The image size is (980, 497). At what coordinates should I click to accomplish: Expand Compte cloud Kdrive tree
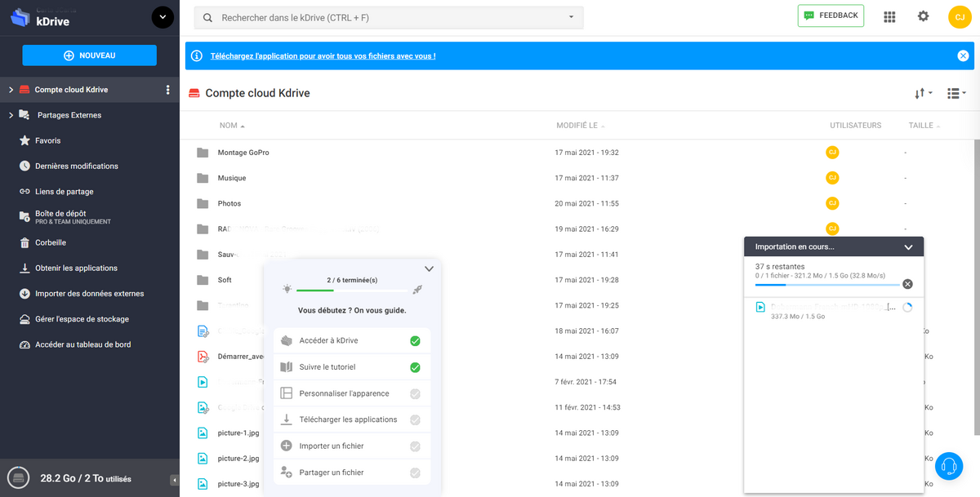[11, 90]
